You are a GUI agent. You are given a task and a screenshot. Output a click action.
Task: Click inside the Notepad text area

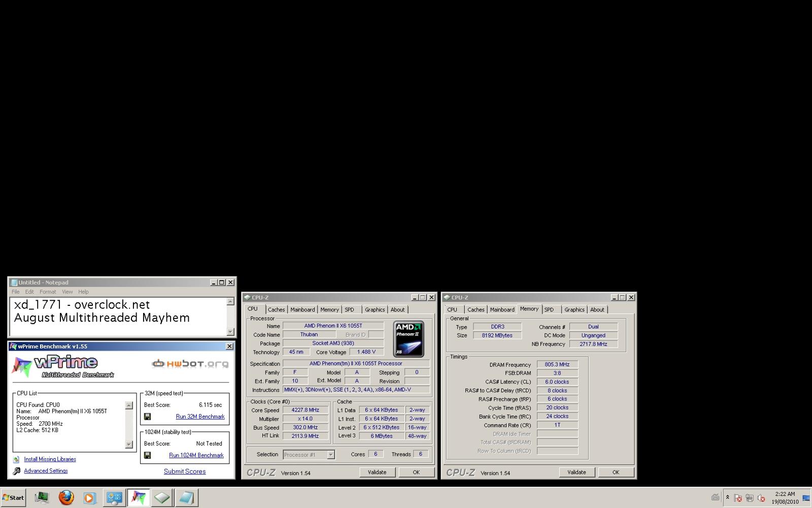[118, 316]
